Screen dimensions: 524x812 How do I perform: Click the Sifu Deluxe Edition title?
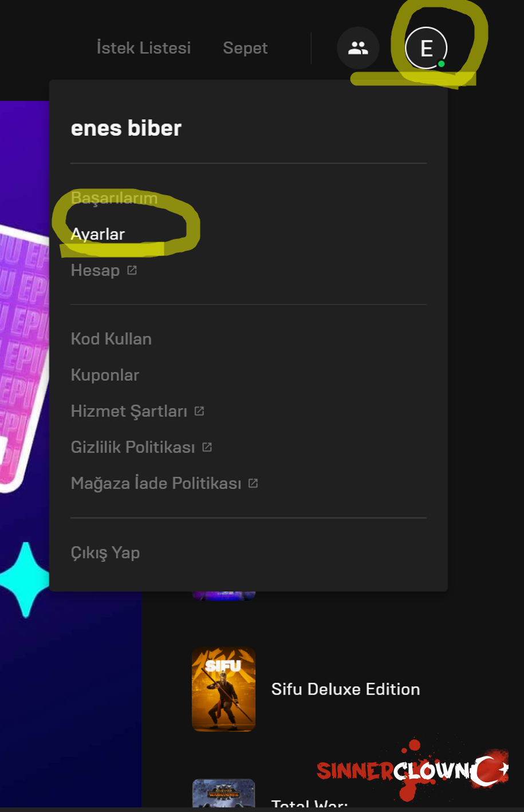click(x=346, y=689)
